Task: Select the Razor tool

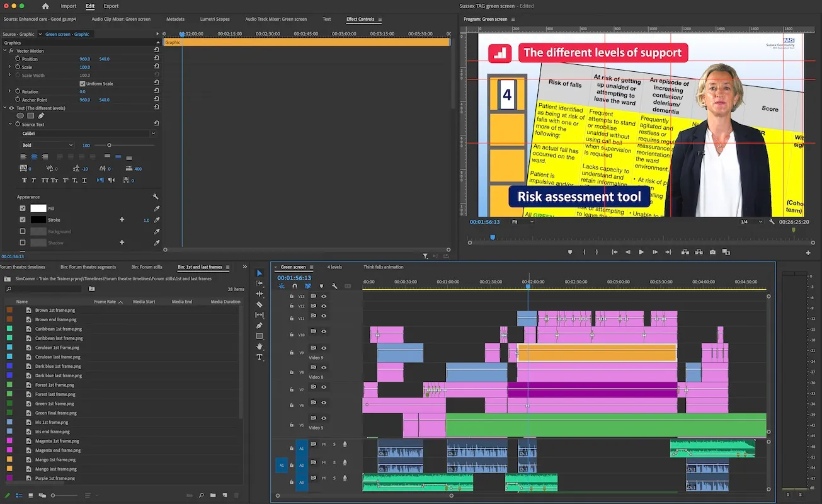Action: click(x=259, y=304)
